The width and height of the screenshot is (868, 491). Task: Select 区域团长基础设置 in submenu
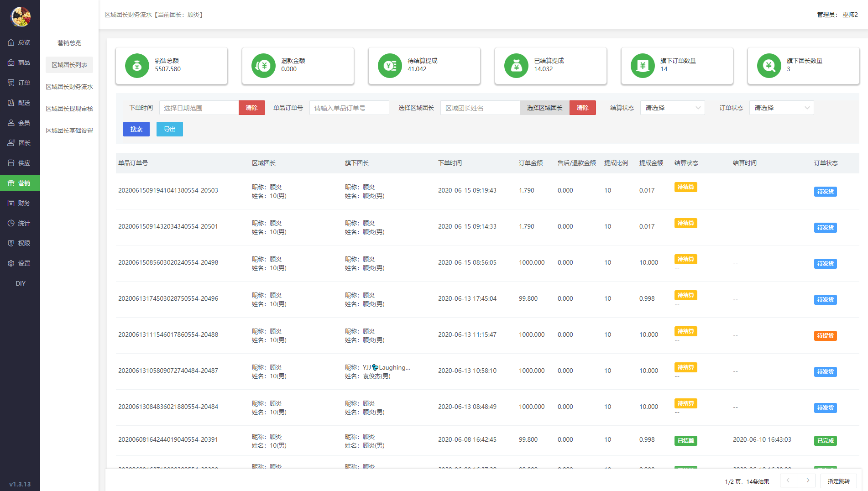tap(69, 131)
